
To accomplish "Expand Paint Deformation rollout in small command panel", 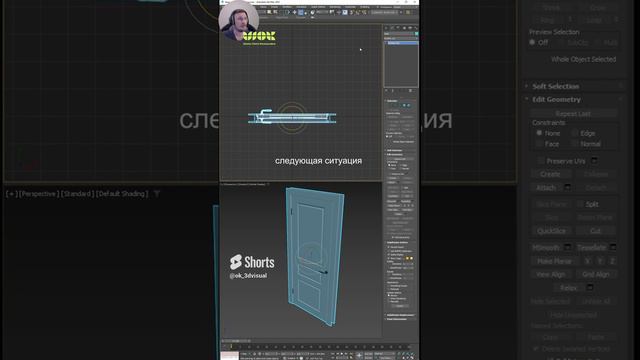I will [x=400, y=319].
